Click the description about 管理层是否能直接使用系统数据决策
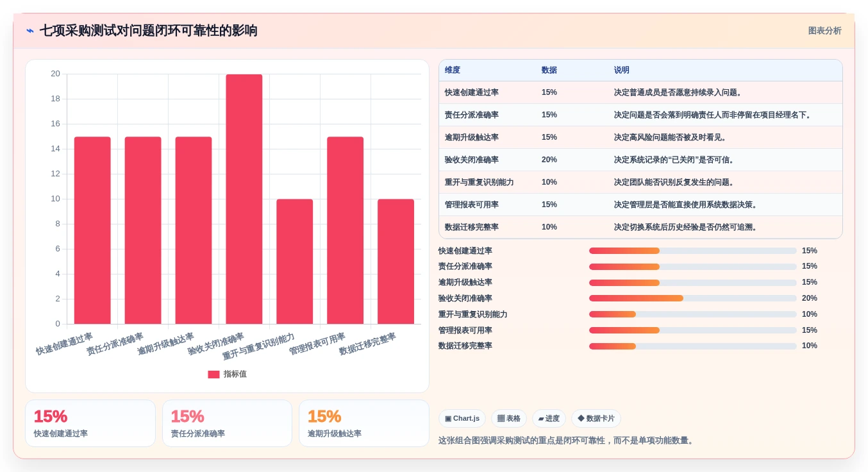 pos(687,205)
